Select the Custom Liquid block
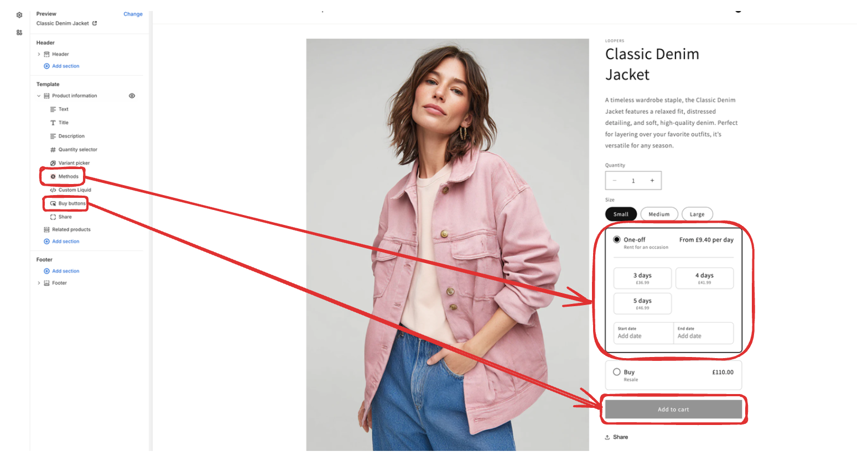Screen dimensions: 868x462 coord(70,190)
